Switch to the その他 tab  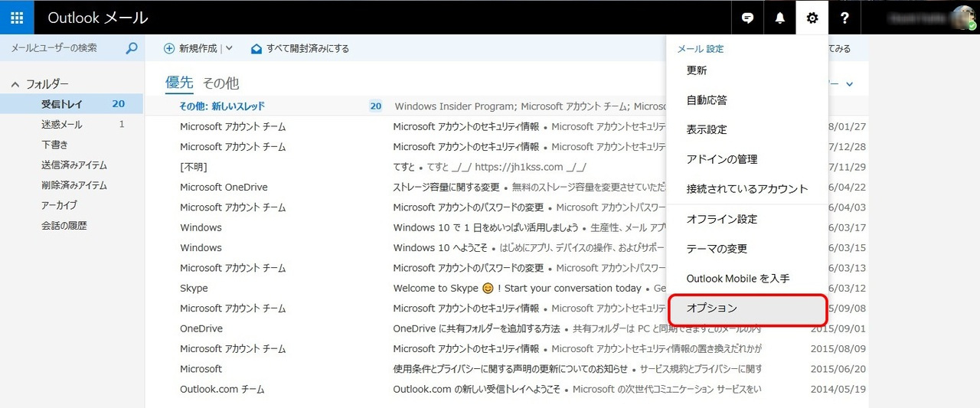(220, 83)
